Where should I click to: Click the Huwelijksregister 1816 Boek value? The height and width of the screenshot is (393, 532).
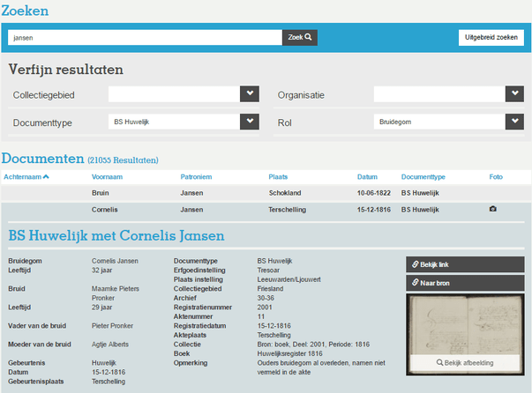click(289, 353)
